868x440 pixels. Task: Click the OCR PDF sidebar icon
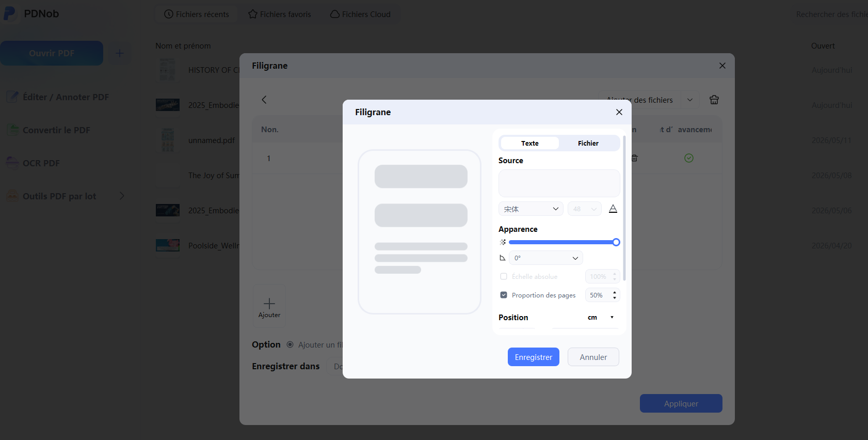[12, 163]
